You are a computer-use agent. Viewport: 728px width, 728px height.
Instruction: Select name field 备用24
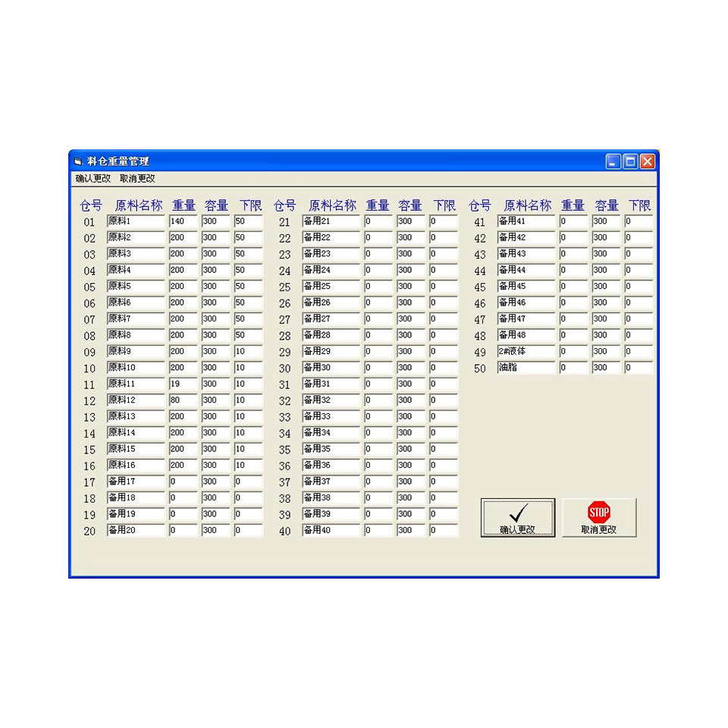(331, 270)
